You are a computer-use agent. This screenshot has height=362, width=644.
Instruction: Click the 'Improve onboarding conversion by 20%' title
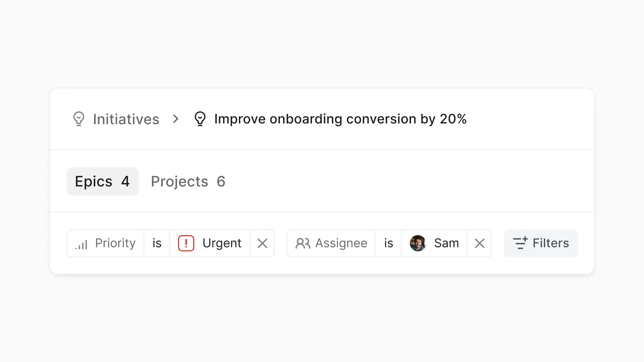[x=340, y=119]
